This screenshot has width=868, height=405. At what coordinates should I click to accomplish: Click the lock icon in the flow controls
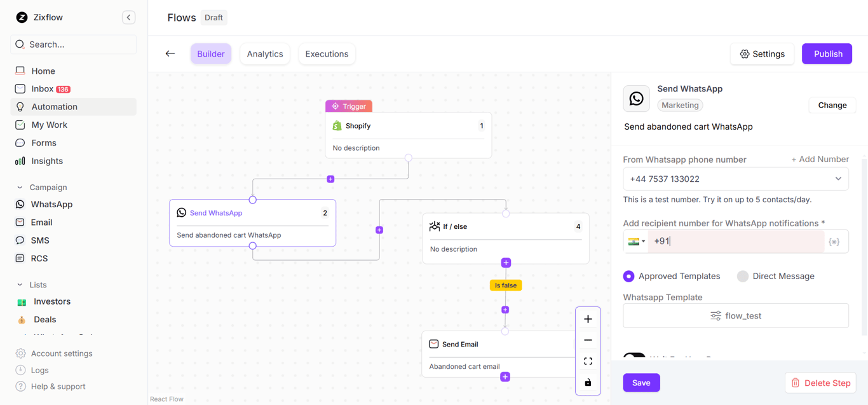point(588,382)
